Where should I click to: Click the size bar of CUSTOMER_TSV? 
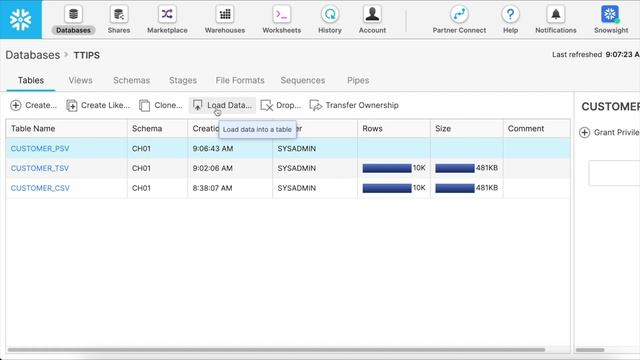tap(455, 168)
